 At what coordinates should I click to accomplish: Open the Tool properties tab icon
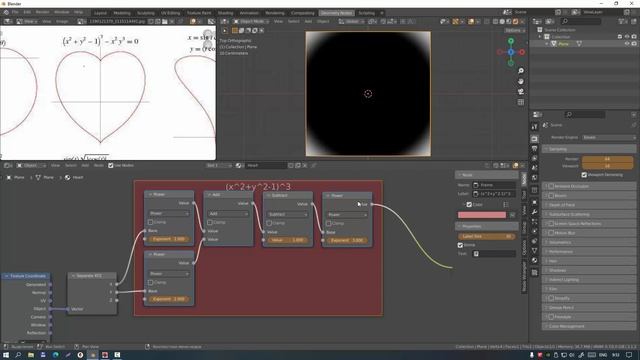(x=534, y=127)
